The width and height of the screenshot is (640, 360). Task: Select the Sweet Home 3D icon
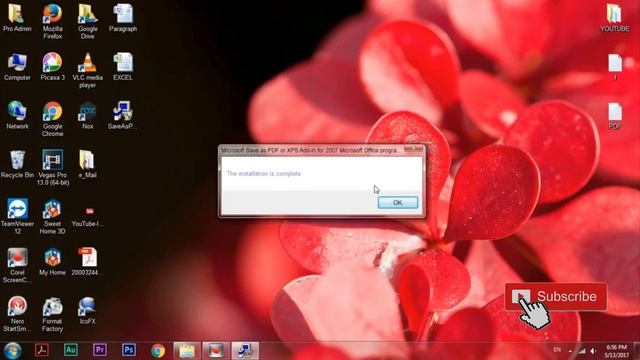point(52,216)
